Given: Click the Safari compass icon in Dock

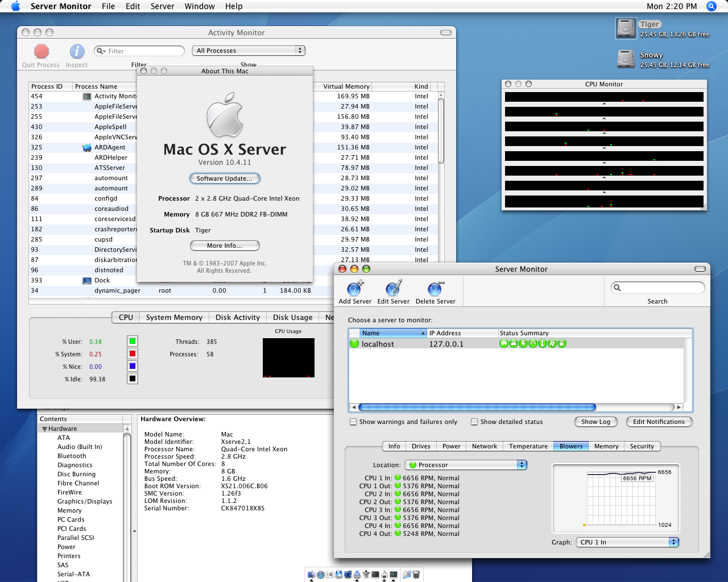Looking at the screenshot, I should [x=321, y=575].
